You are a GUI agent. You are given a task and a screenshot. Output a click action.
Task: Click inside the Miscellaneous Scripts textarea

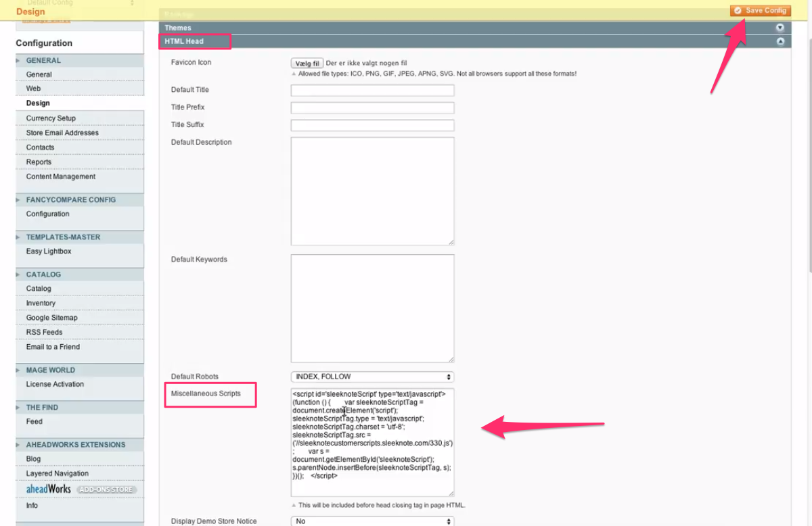coord(372,442)
